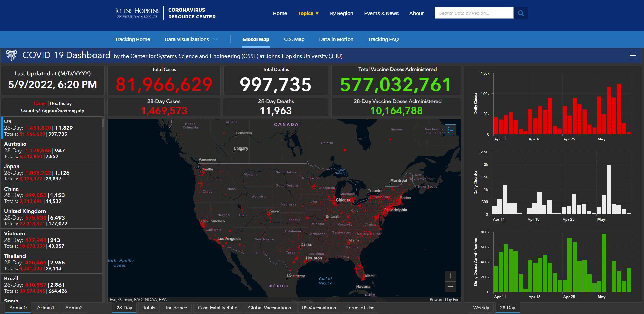Select the Incidence map tab
This screenshot has height=314, width=644.
(x=176, y=308)
